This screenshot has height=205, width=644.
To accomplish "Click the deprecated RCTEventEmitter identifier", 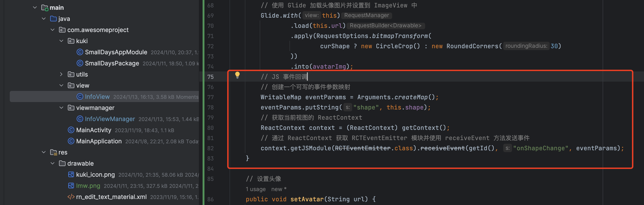I will pyautogui.click(x=362, y=148).
